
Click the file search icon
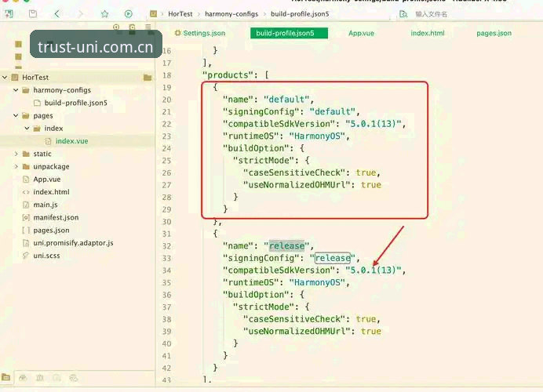pos(403,14)
